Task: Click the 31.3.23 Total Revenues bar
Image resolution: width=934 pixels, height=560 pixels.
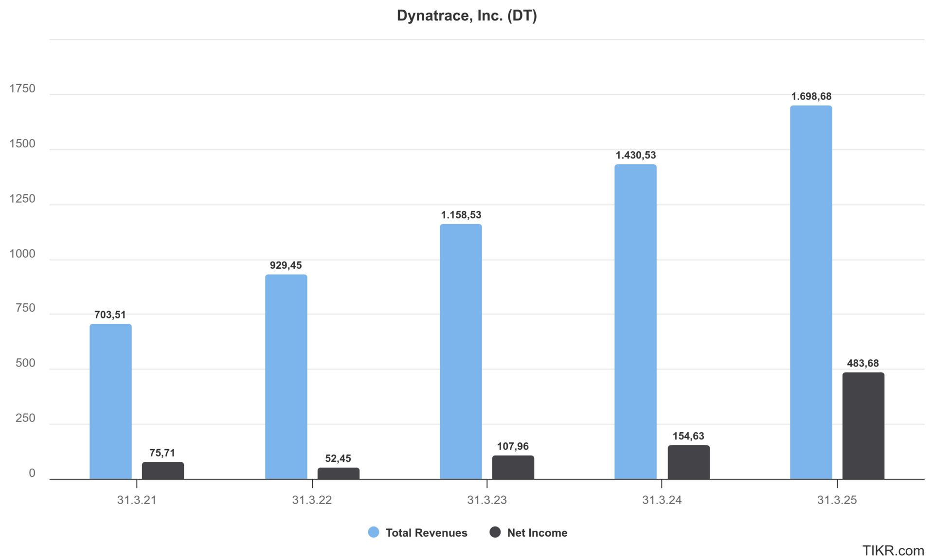Action: click(x=461, y=351)
